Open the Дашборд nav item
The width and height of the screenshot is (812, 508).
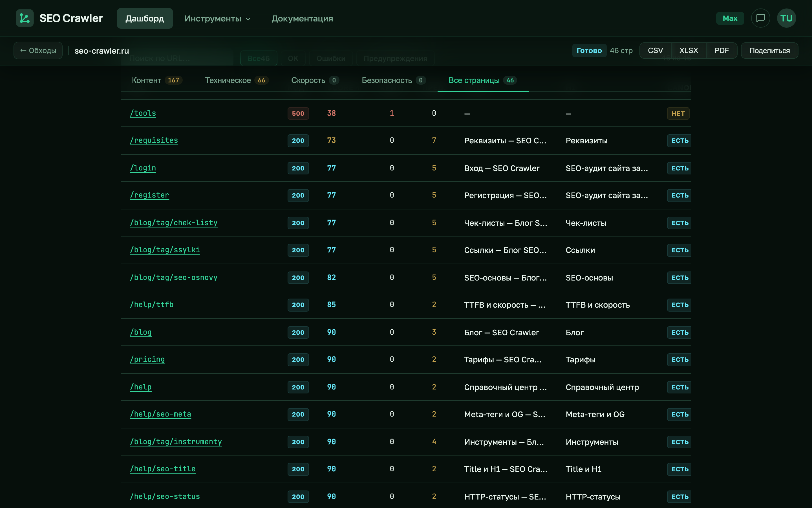tap(145, 18)
